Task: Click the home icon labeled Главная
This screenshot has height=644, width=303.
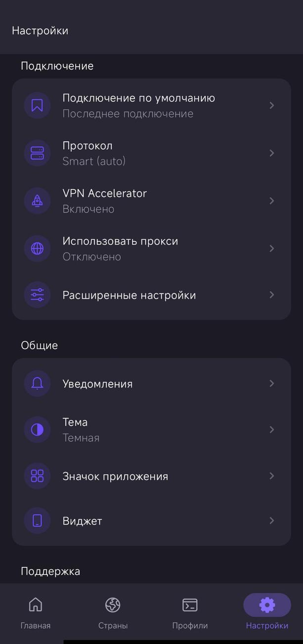Action: (x=35, y=604)
